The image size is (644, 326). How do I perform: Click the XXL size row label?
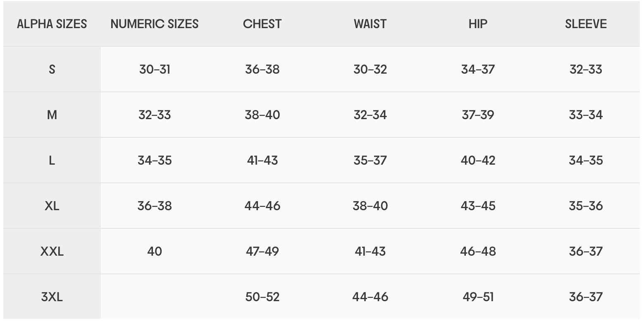[x=52, y=252]
